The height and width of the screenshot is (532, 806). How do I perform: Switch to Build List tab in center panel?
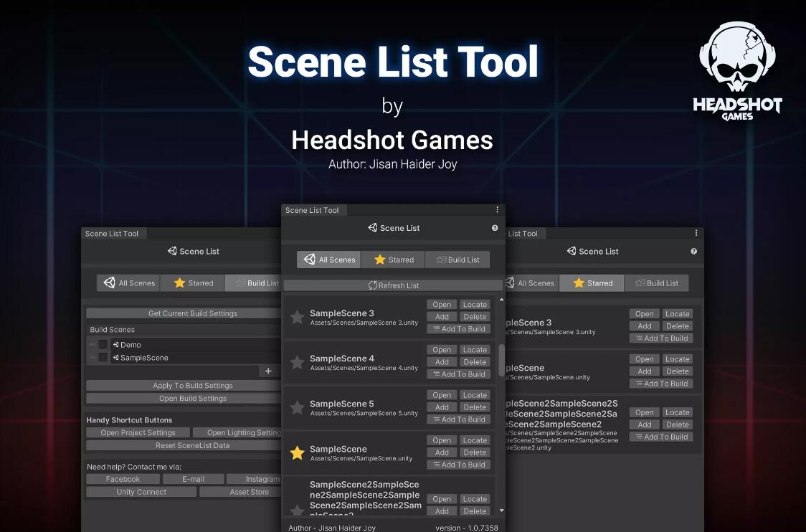point(457,260)
